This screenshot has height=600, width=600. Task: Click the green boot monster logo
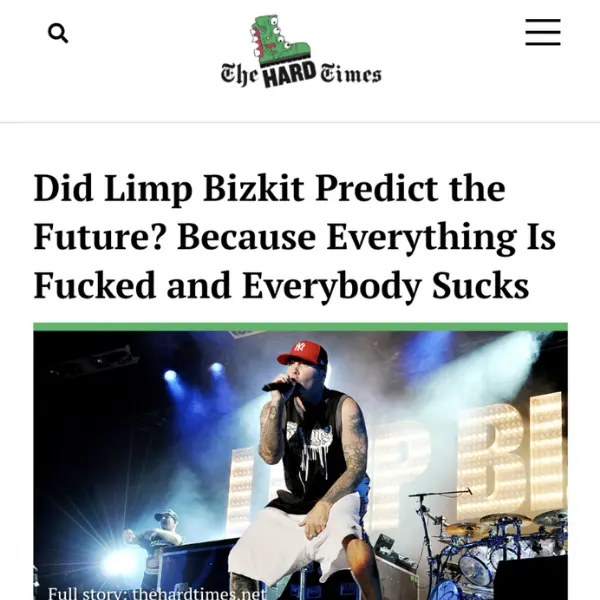click(280, 41)
